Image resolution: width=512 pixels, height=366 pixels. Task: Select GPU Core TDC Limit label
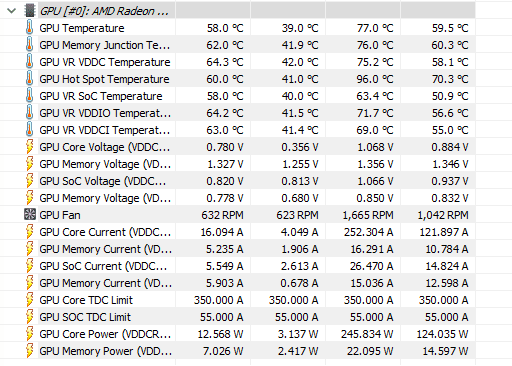tap(86, 300)
